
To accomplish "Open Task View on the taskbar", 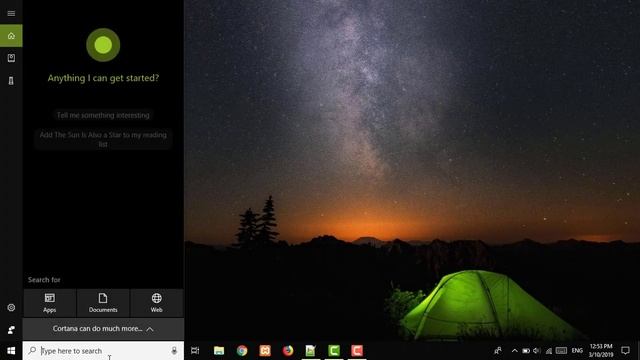I will pyautogui.click(x=195, y=351).
